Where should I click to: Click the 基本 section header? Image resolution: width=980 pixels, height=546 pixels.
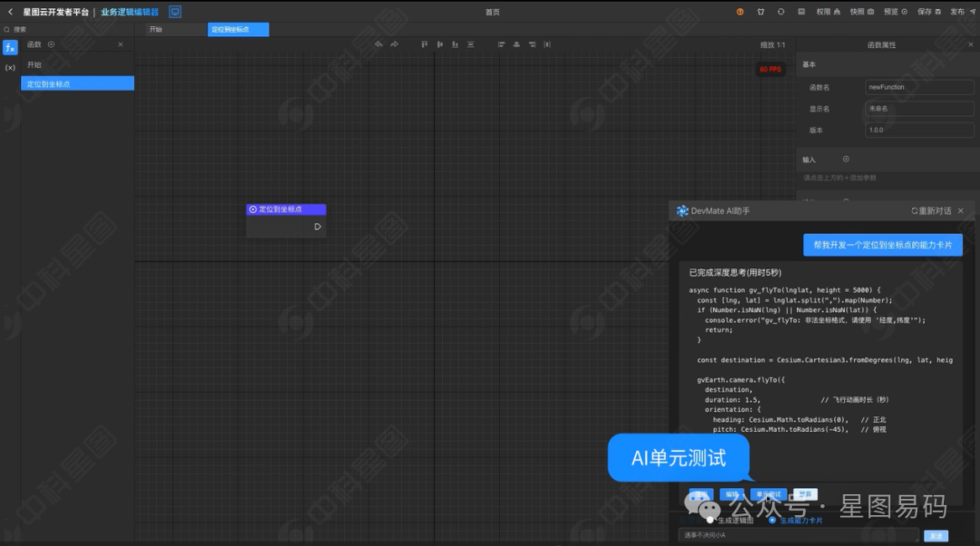[809, 65]
